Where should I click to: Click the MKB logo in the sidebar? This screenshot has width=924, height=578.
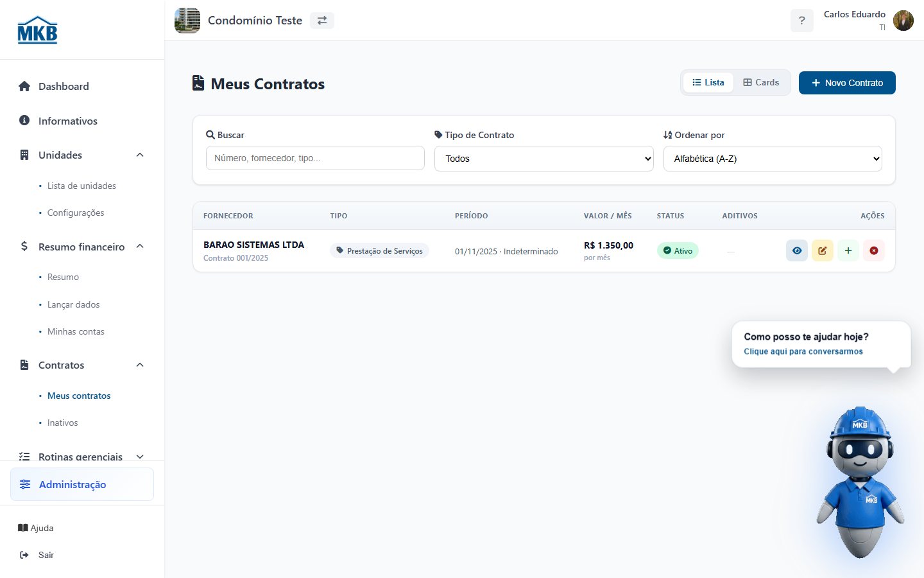tap(37, 30)
